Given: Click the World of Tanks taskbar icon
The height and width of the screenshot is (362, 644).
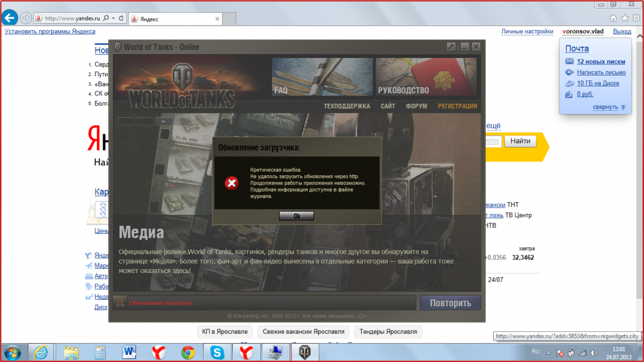Looking at the screenshot, I should coord(304,352).
